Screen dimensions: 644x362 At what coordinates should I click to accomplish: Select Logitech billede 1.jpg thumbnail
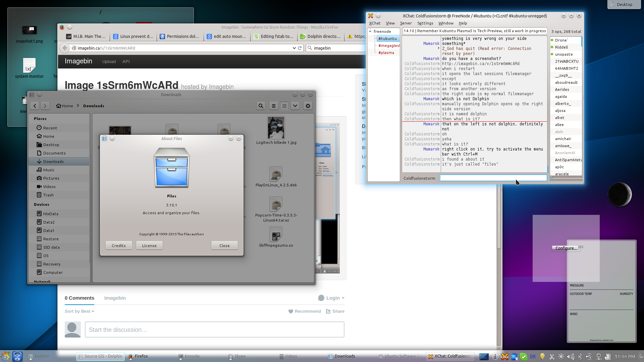coord(276,128)
